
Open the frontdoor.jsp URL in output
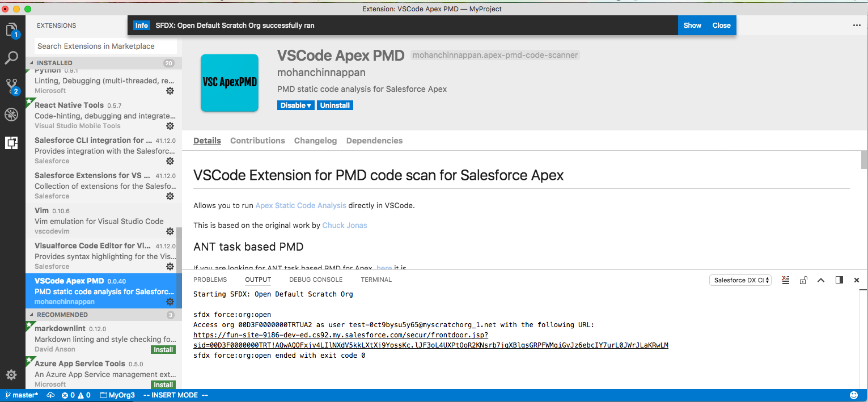[x=431, y=340]
